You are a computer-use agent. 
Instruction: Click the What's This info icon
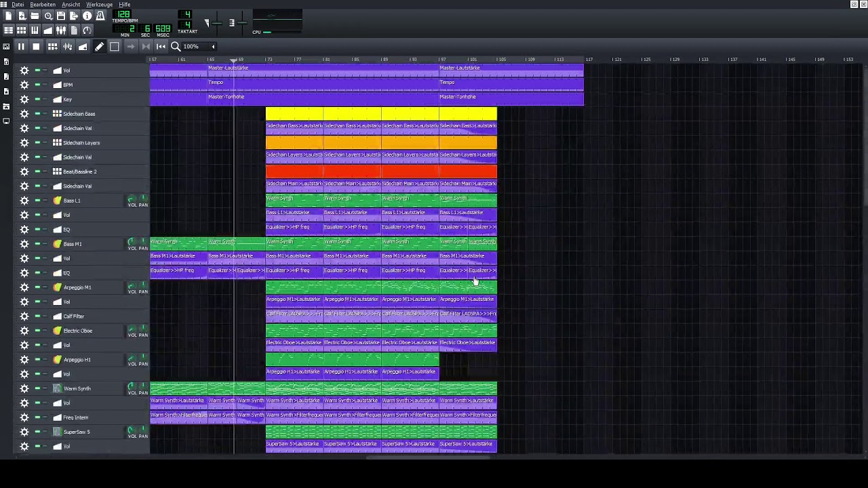point(87,16)
